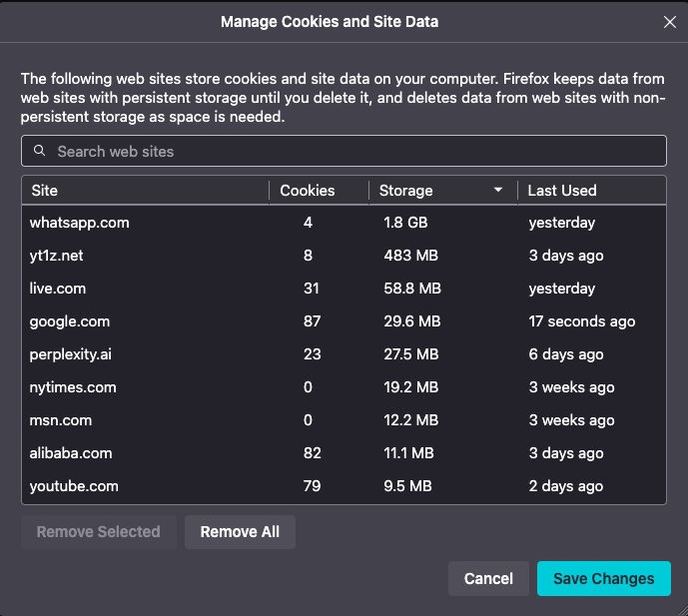Click the search magnifier icon
Viewport: 688px width, 616px height.
(x=40, y=152)
